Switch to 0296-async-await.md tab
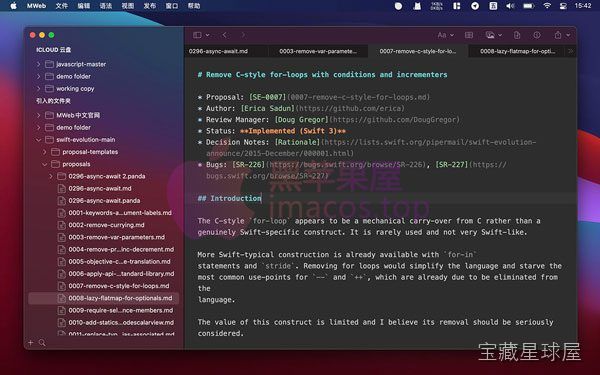Screen dimensions: 600x375 pyautogui.click(x=218, y=51)
